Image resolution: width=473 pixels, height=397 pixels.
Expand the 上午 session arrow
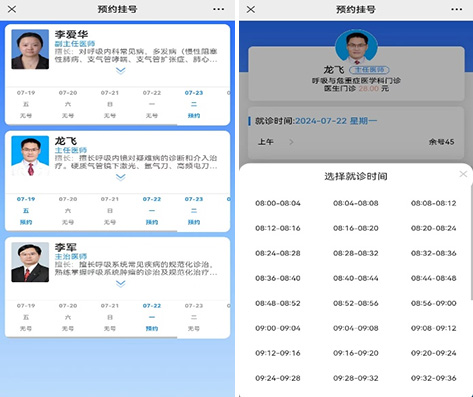pyautogui.click(x=291, y=142)
